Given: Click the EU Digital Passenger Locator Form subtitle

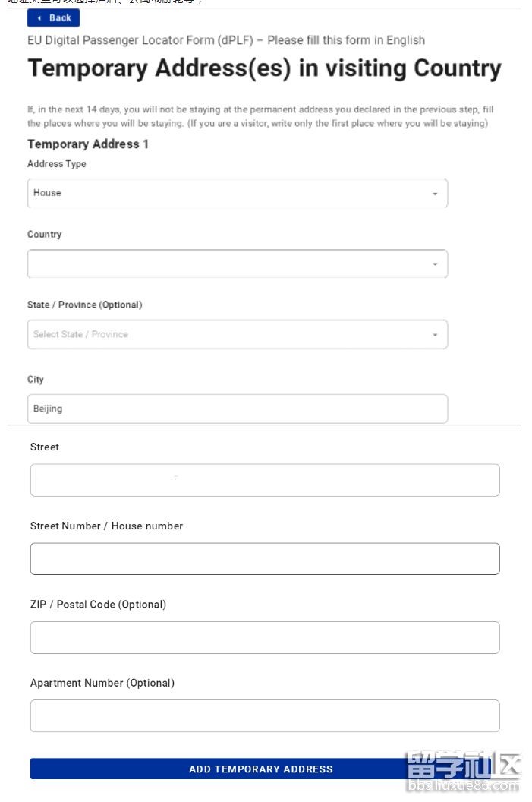Looking at the screenshot, I should 225,40.
